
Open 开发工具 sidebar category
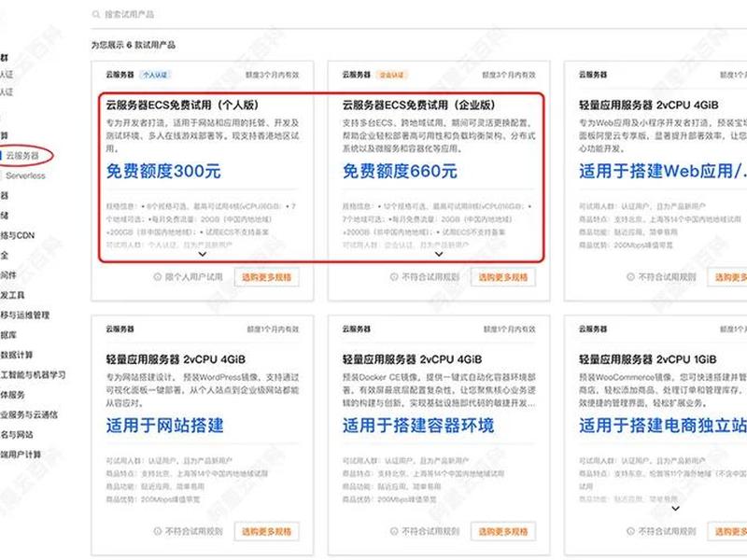click(12, 295)
